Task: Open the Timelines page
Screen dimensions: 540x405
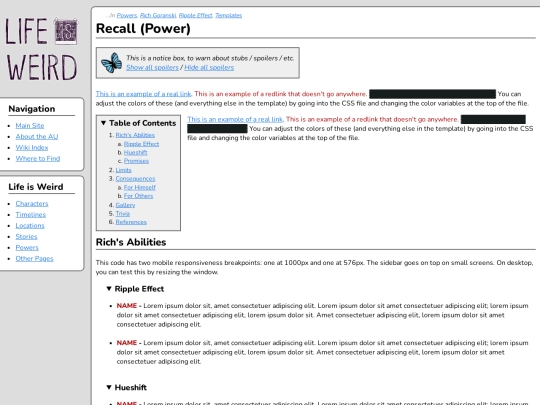Action: (x=31, y=215)
